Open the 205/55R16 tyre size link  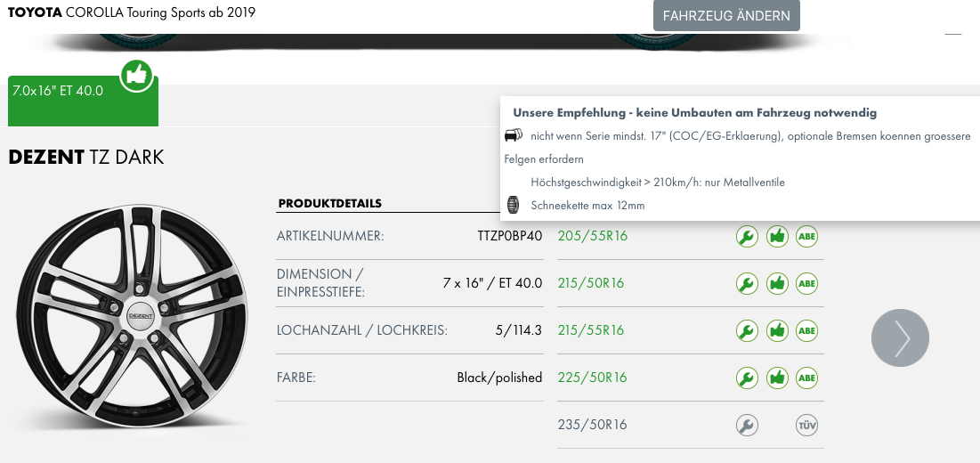pyautogui.click(x=593, y=236)
